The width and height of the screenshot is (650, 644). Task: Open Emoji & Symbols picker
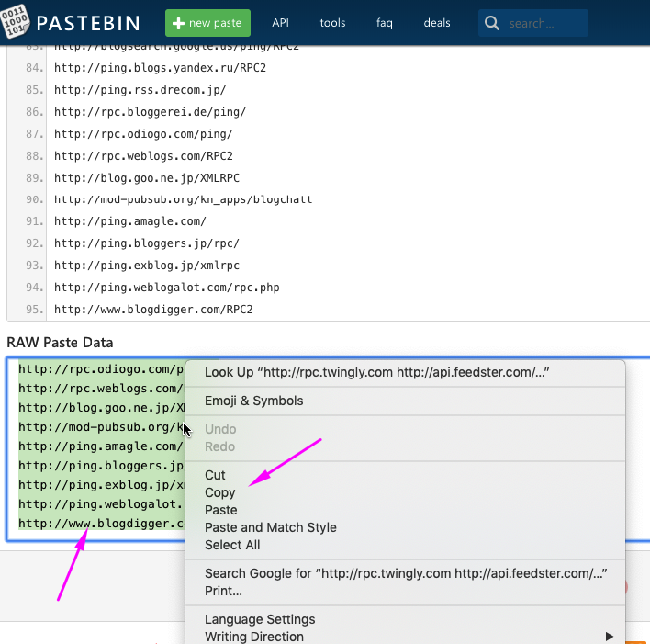pos(254,401)
